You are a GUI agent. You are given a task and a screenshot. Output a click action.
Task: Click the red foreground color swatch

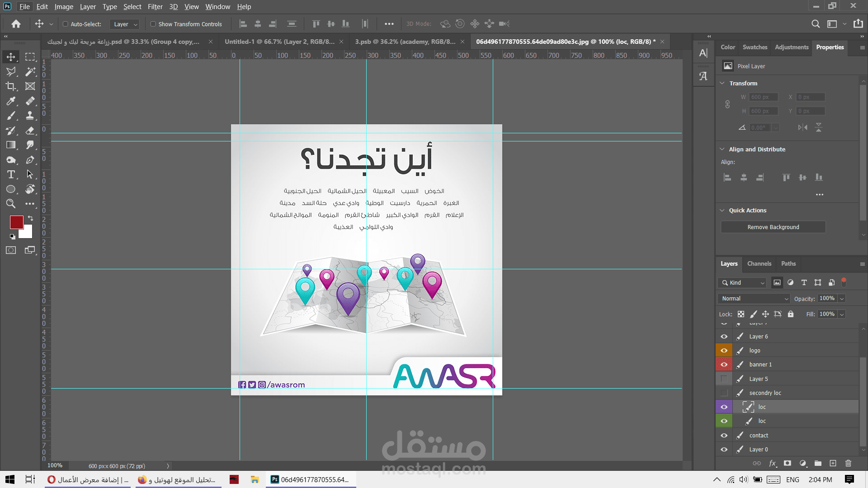[x=16, y=222]
